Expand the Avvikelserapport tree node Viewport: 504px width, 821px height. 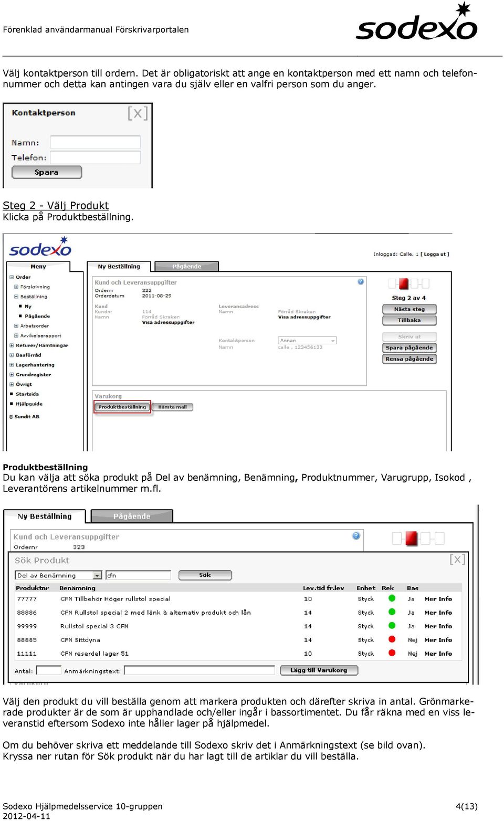click(16, 335)
